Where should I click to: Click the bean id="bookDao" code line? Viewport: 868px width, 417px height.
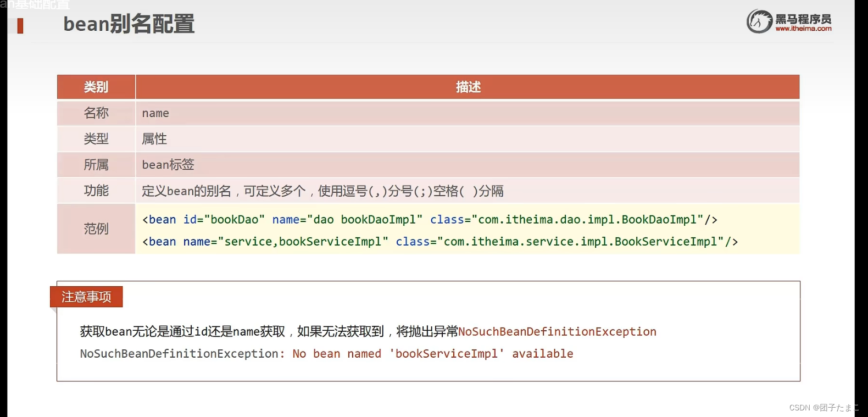[430, 220]
